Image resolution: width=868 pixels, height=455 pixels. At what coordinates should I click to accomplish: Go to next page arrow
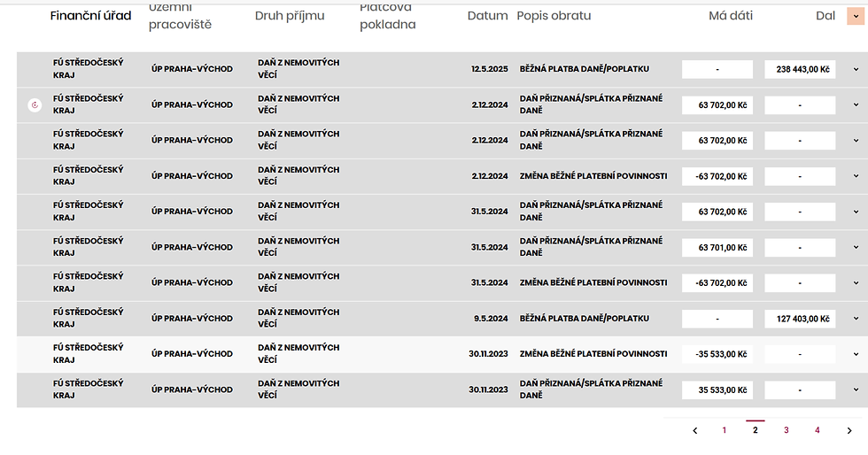[x=849, y=431]
